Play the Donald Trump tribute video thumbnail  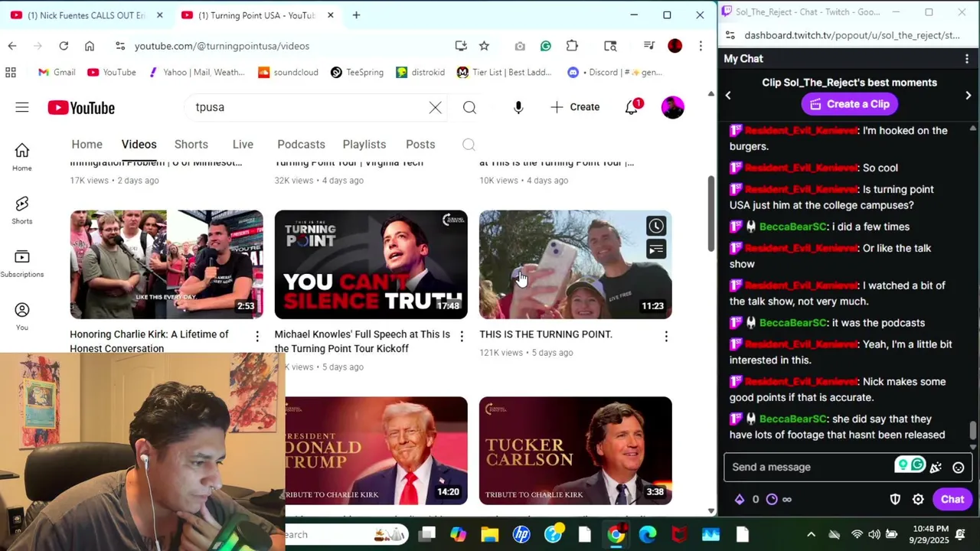coord(376,451)
